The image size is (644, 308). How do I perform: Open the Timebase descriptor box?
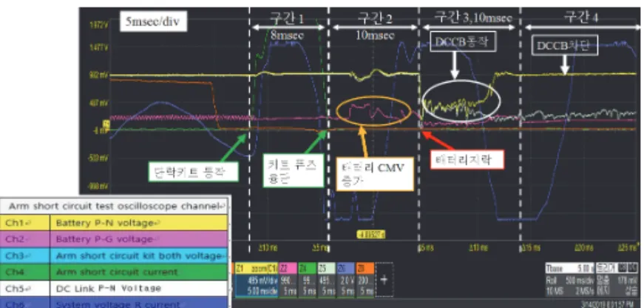coord(569,280)
